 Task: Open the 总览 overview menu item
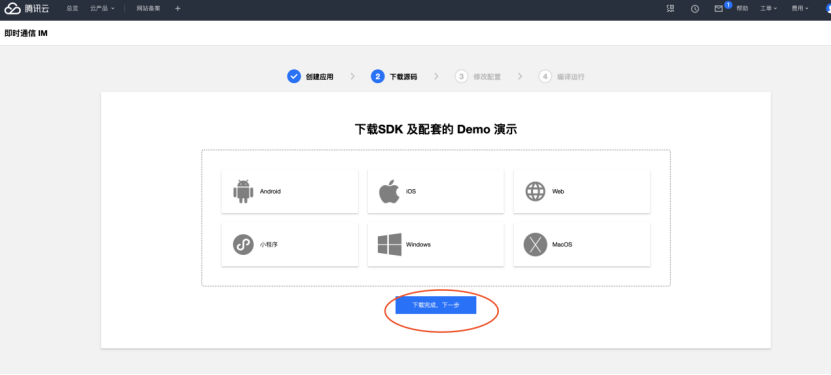(72, 8)
